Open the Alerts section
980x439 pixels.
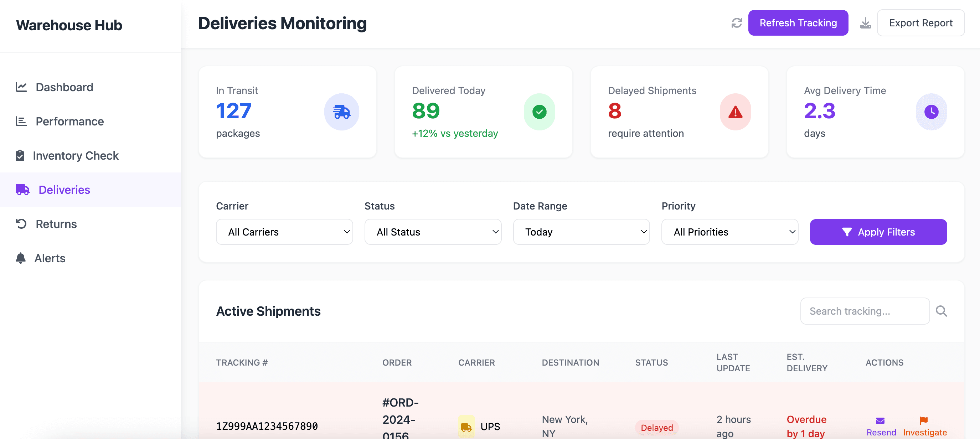(50, 258)
